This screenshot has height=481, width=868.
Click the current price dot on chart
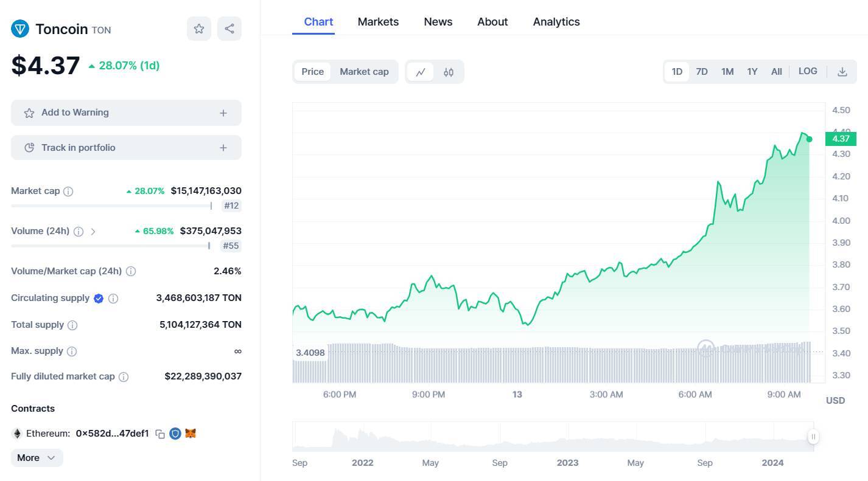[809, 139]
